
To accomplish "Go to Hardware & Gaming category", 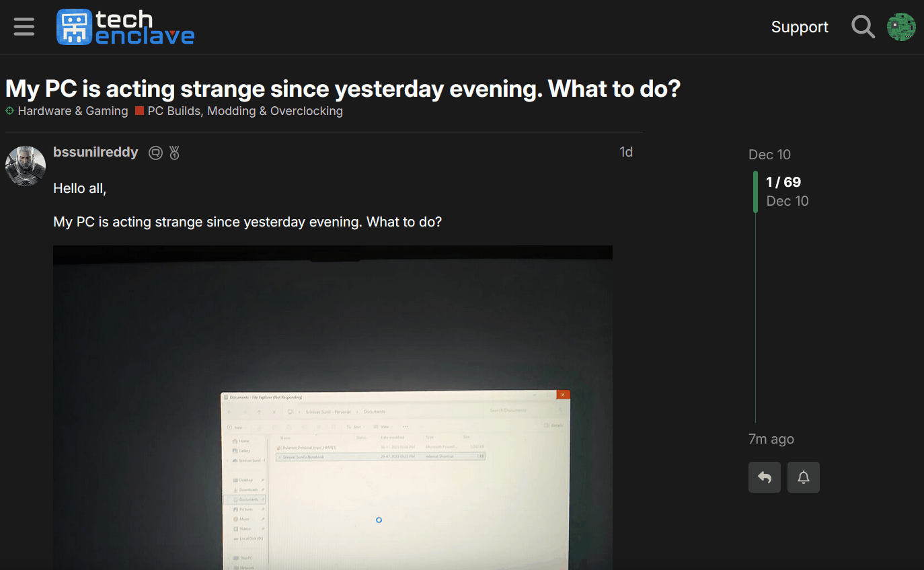I will 72,111.
